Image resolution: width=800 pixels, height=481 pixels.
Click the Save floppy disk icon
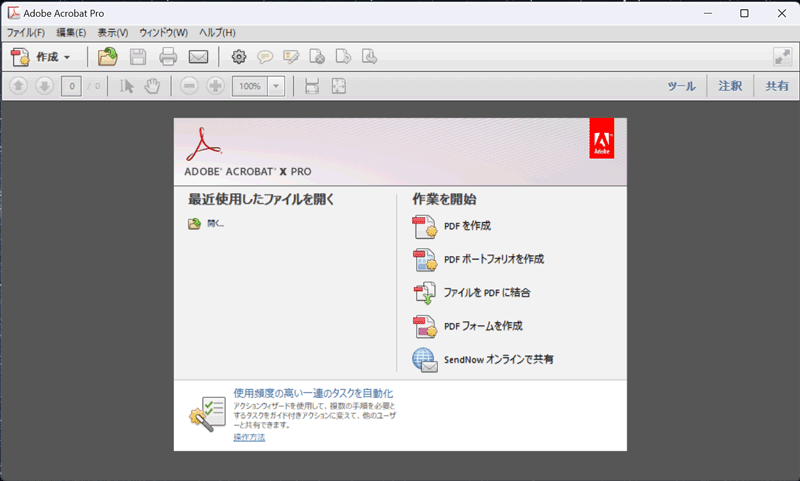point(138,57)
